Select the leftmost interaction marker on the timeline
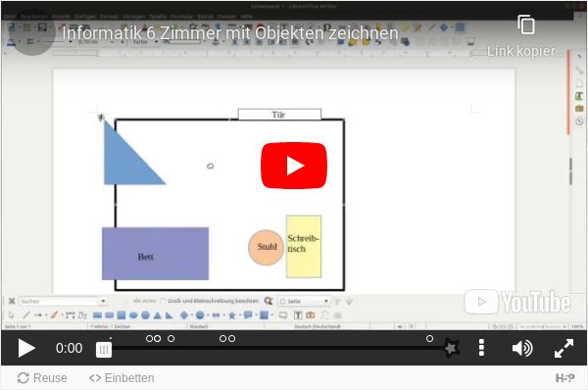The image size is (588, 390). pos(149,339)
